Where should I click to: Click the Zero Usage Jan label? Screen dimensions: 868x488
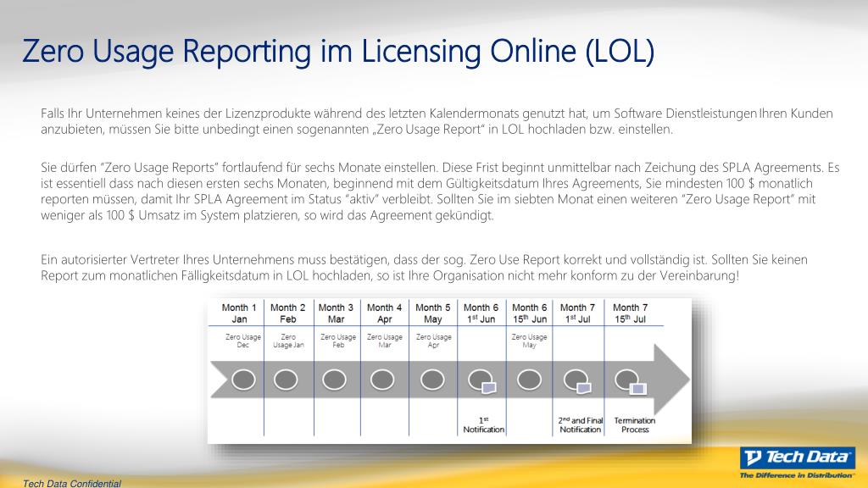click(288, 341)
